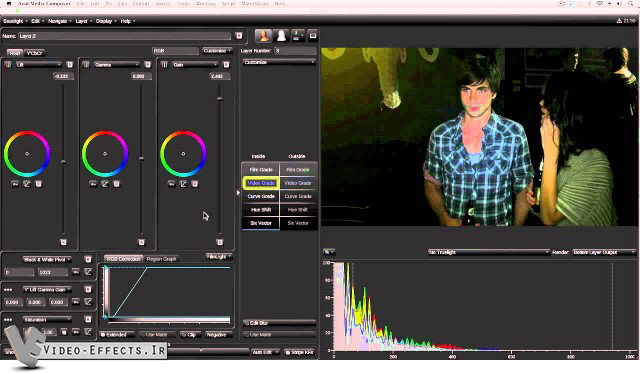Screen dimensions: 640x374
Task: Select the Outside Video Grade operator
Action: (298, 183)
